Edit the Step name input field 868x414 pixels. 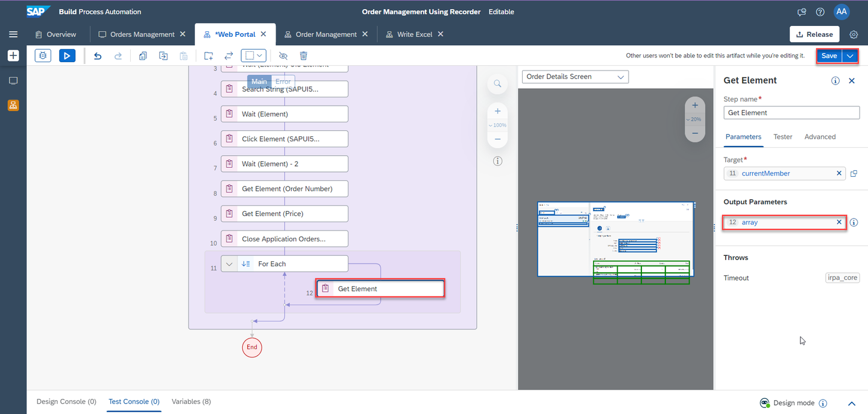tap(791, 113)
